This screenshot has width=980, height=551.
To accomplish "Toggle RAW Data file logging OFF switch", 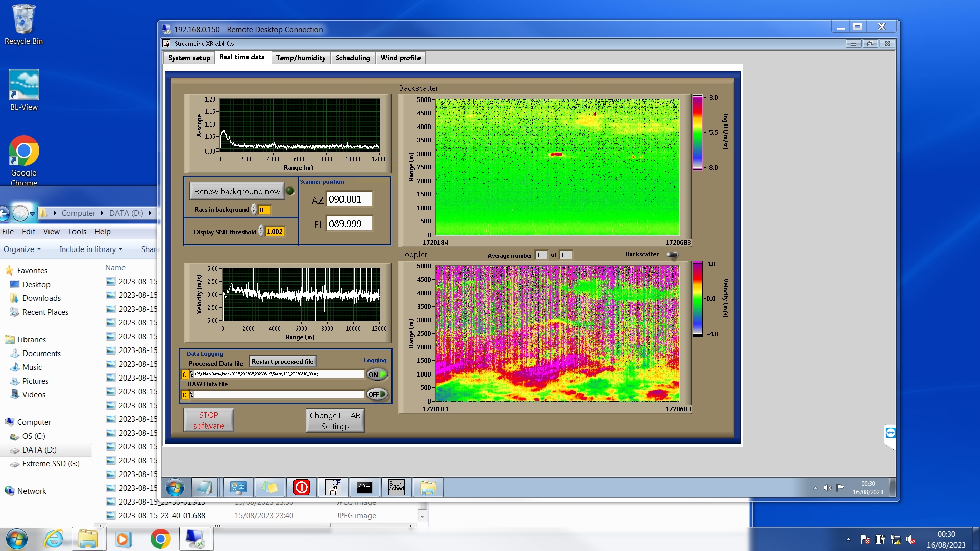I will point(377,394).
